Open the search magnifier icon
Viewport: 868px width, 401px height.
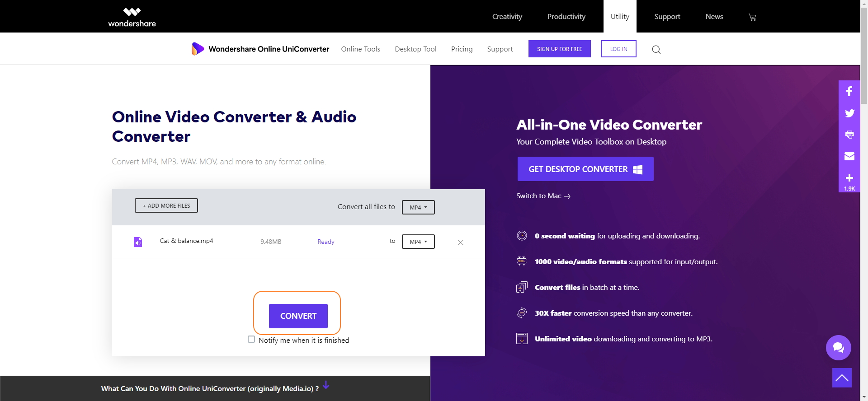point(656,50)
